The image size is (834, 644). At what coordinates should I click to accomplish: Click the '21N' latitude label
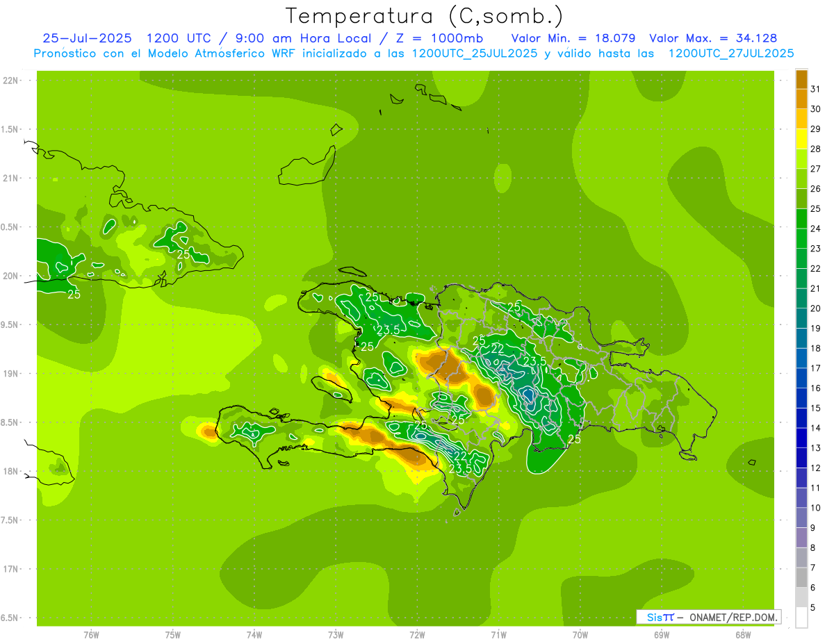(x=11, y=178)
